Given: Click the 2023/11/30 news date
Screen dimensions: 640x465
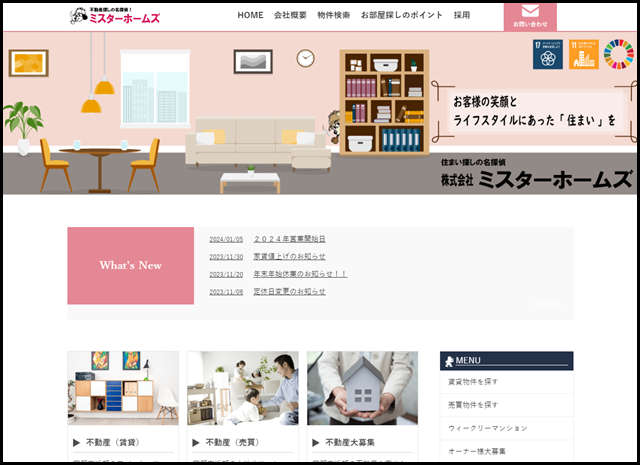Looking at the screenshot, I should tap(226, 257).
